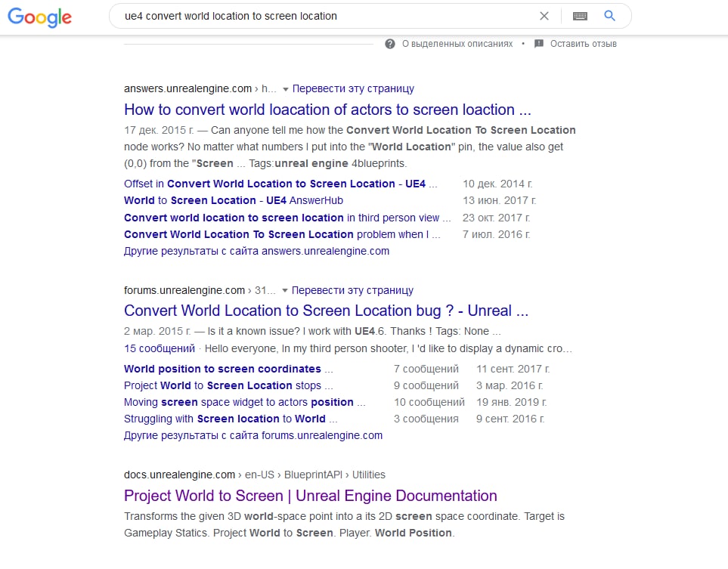Click the date '13 июн. 2017 г.'
This screenshot has height=569, width=728.
click(x=499, y=200)
